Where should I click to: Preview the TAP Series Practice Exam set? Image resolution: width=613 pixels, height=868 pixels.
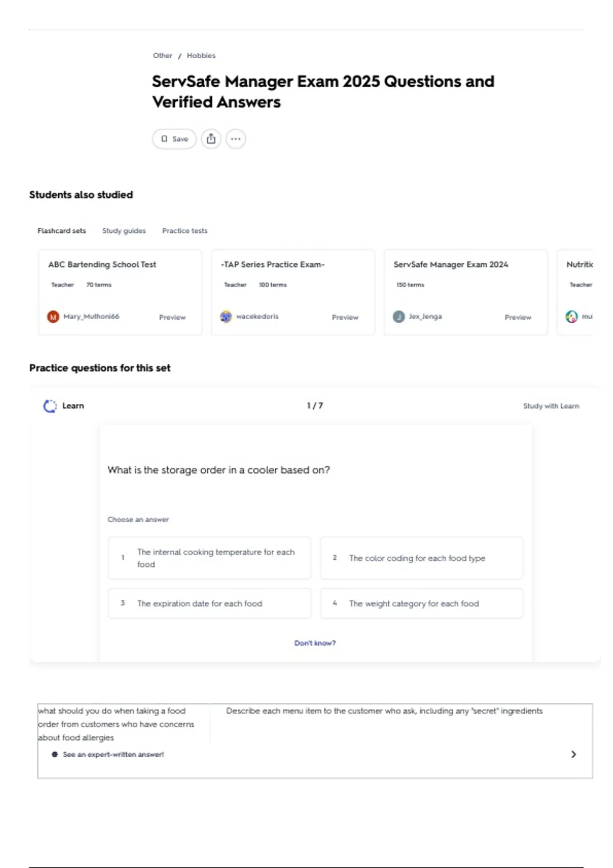click(345, 318)
